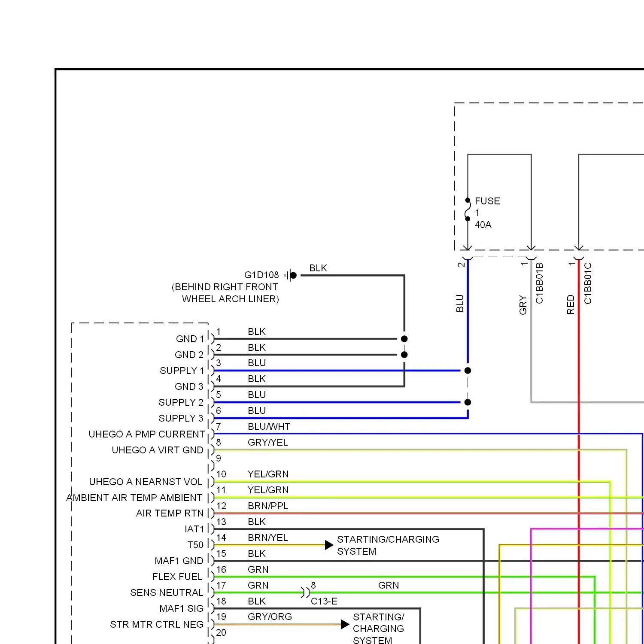Click the GRY/YEL wire color label
This screenshot has width=644, height=644.
click(268, 442)
